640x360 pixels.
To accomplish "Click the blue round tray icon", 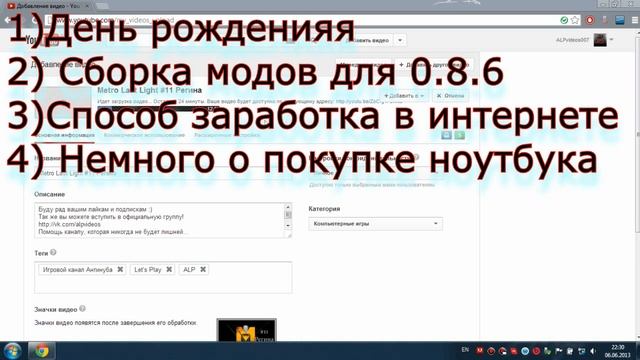I will [x=525, y=351].
